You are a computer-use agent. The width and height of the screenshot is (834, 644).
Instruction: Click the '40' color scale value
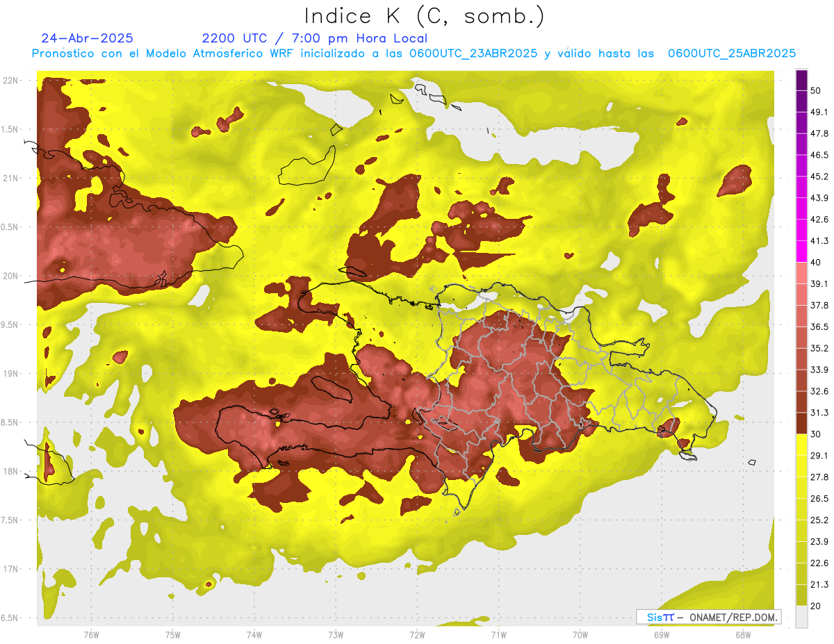(817, 263)
